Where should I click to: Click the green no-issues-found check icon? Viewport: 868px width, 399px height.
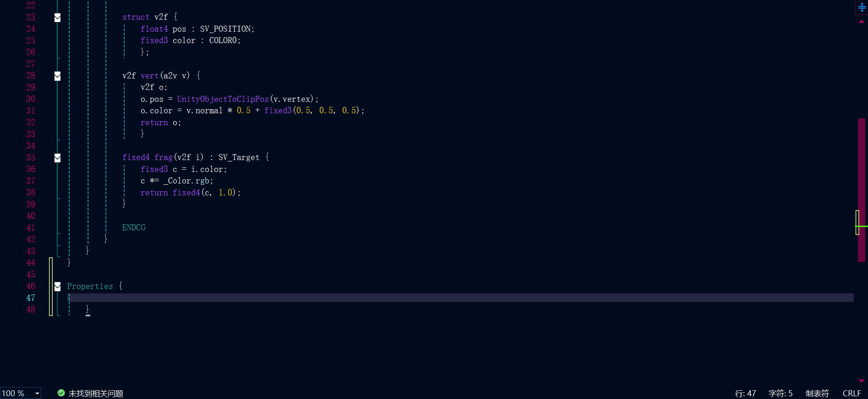(x=61, y=393)
